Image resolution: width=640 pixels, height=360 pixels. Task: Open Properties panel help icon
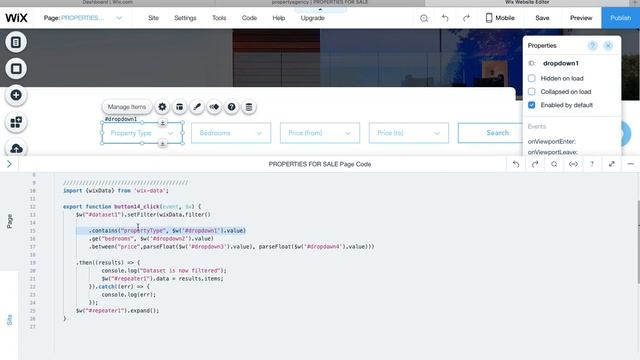tap(592, 45)
